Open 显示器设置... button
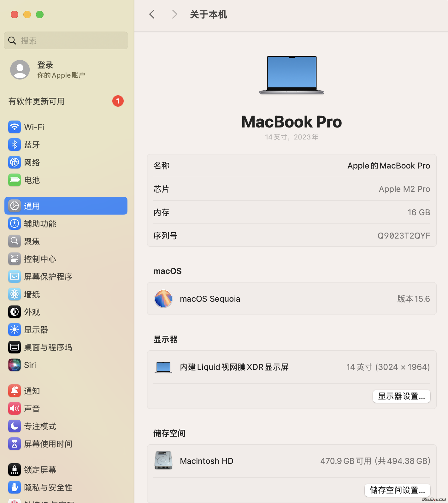 [402, 396]
